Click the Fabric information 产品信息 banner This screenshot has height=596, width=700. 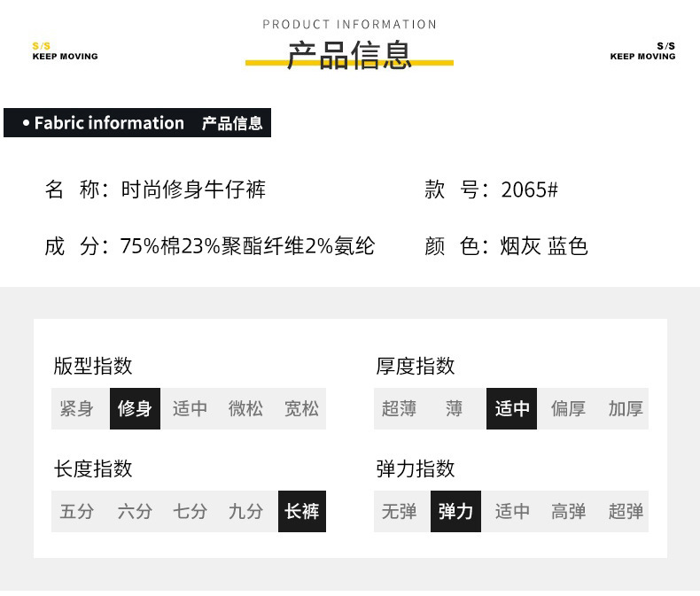tap(137, 123)
